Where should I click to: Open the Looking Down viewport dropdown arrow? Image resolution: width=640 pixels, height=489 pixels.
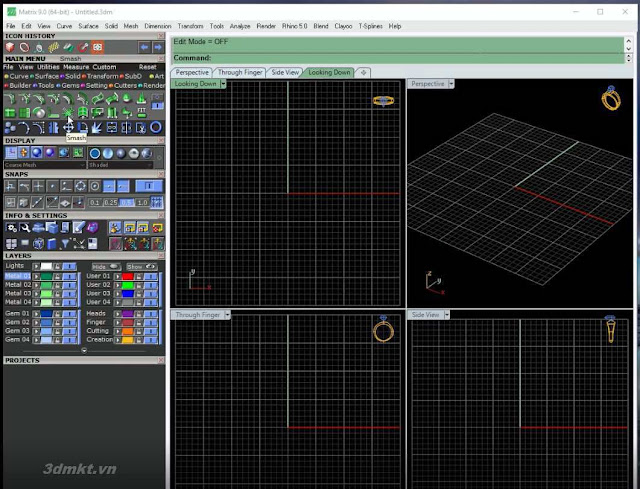click(x=223, y=84)
